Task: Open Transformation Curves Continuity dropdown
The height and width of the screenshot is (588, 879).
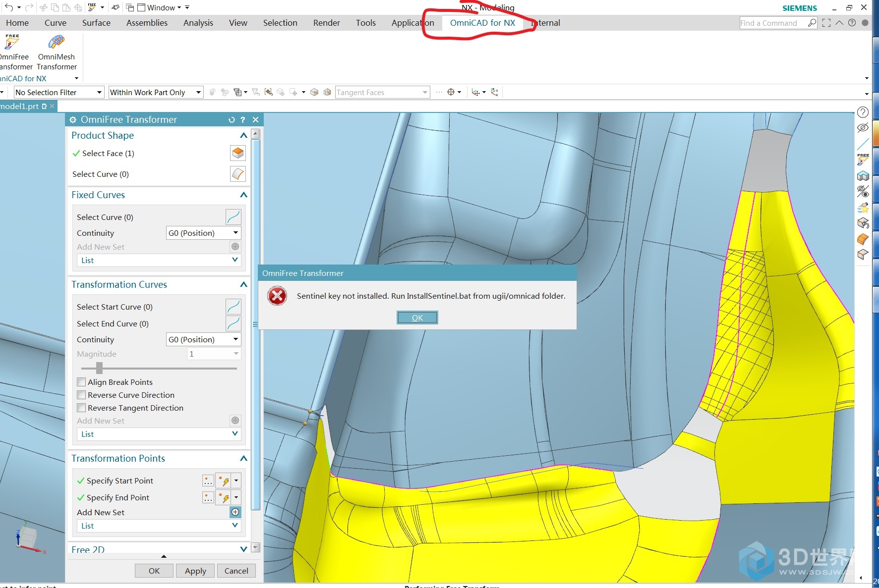Action: 203,339
